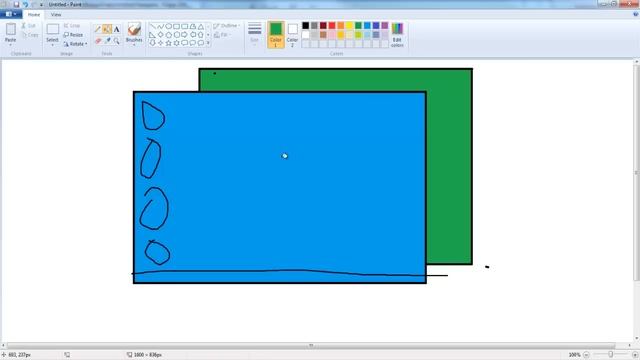Pick the red color swatch
Image resolution: width=640 pixels, height=360 pixels.
(x=332, y=26)
